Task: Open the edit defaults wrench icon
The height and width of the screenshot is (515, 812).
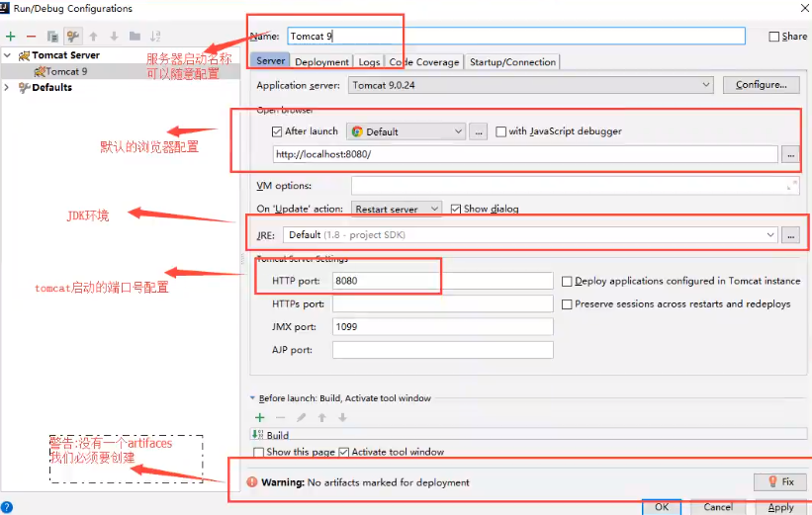Action: 72,37
